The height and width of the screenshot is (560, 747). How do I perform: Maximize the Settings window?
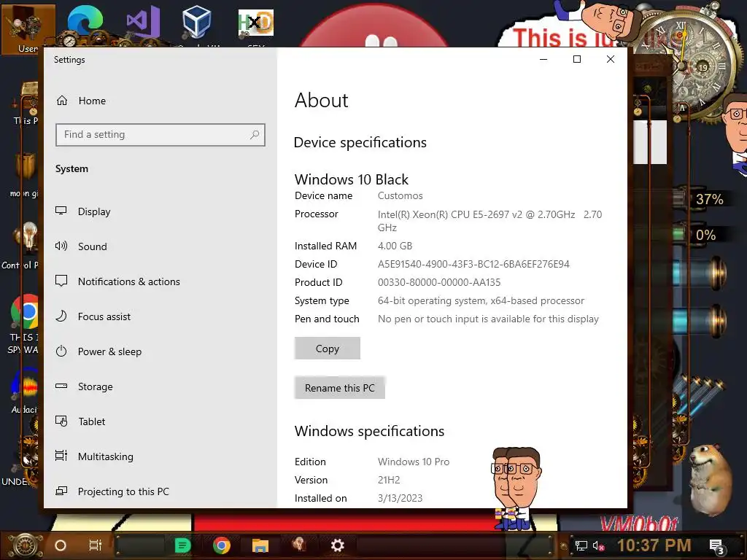pos(577,59)
